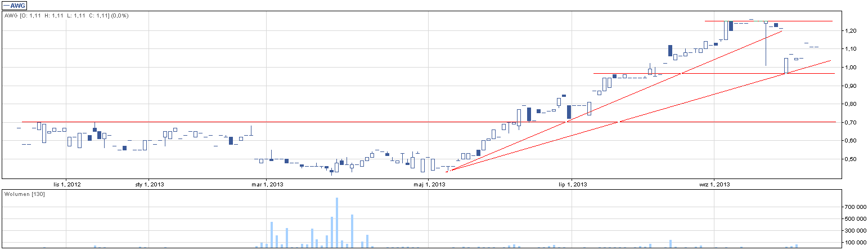Click the 'maj 1, 2013' date label
Viewport: 868px width, 250px height.
click(430, 184)
